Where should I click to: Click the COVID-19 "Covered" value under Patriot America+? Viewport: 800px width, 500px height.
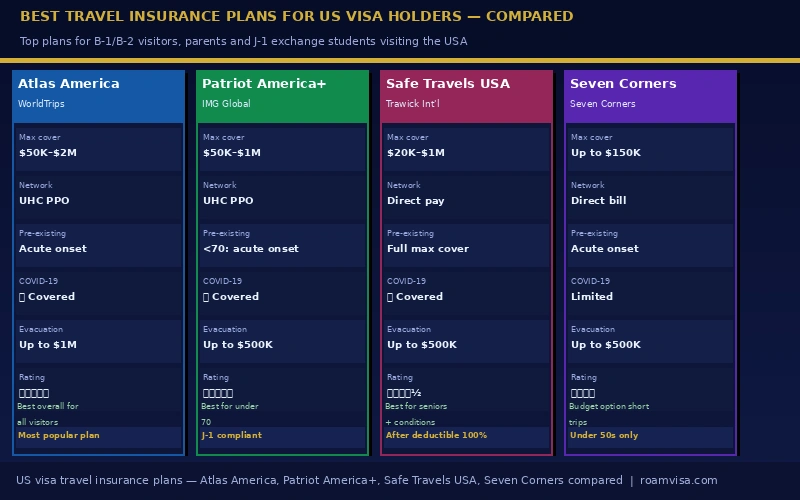tap(231, 296)
